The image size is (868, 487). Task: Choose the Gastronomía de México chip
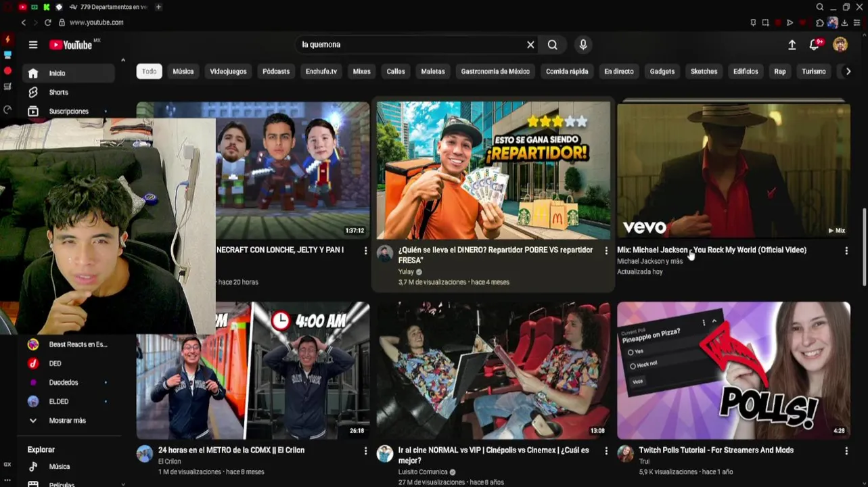[x=495, y=71]
